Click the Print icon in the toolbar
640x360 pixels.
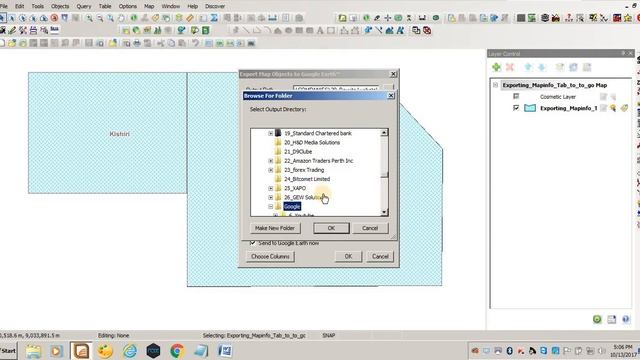pyautogui.click(x=137, y=43)
